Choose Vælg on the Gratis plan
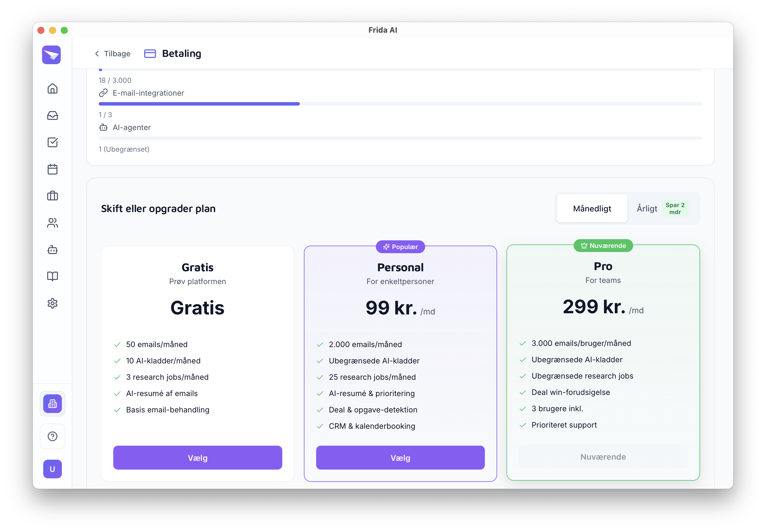 pyautogui.click(x=198, y=458)
